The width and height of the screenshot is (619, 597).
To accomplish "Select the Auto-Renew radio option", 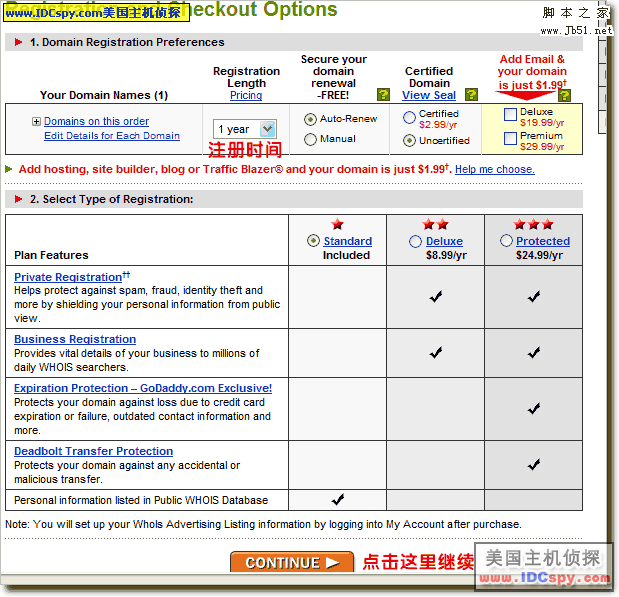I will (310, 119).
